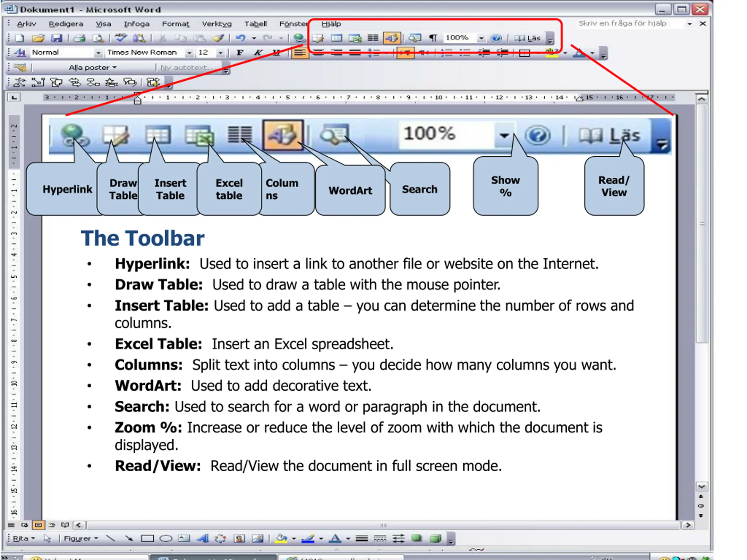Open the Format menu

coord(176,24)
